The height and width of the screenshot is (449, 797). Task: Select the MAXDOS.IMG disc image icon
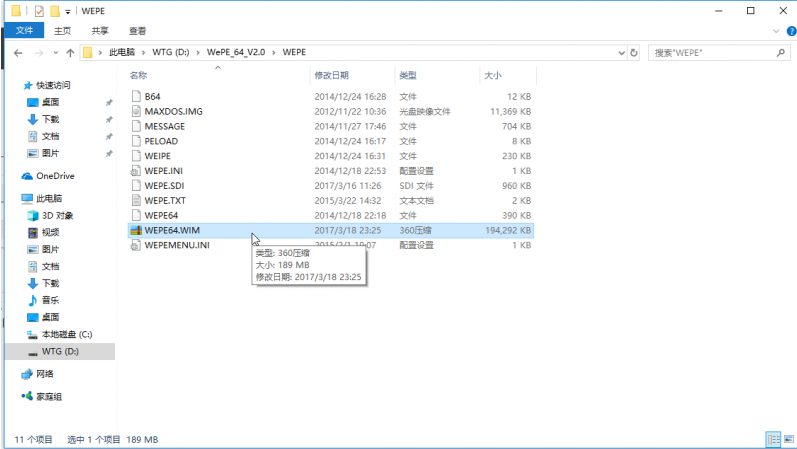click(x=136, y=111)
